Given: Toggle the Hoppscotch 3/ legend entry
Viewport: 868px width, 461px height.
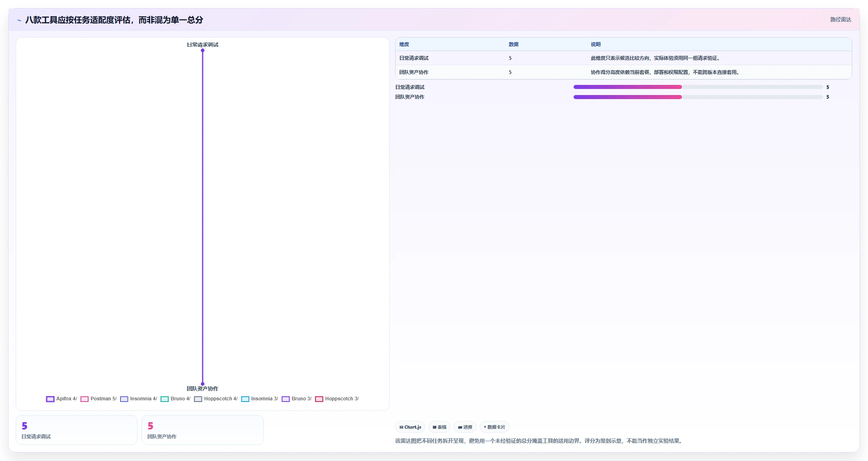Looking at the screenshot, I should 337,399.
